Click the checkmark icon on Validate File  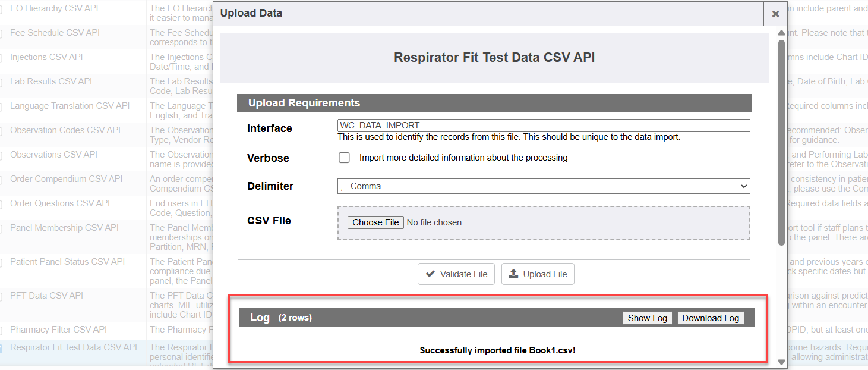point(430,274)
